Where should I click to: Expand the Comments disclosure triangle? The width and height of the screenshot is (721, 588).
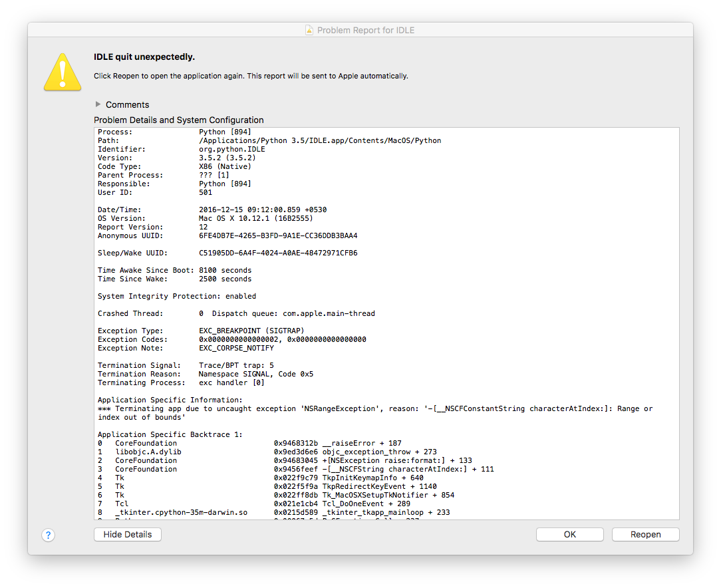[x=98, y=104]
